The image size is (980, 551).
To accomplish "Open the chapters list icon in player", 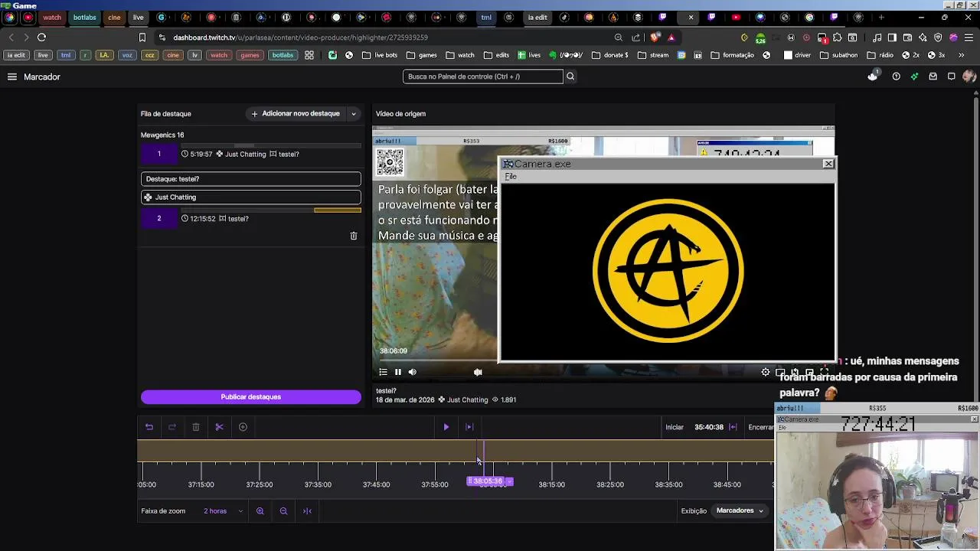I will pyautogui.click(x=384, y=372).
